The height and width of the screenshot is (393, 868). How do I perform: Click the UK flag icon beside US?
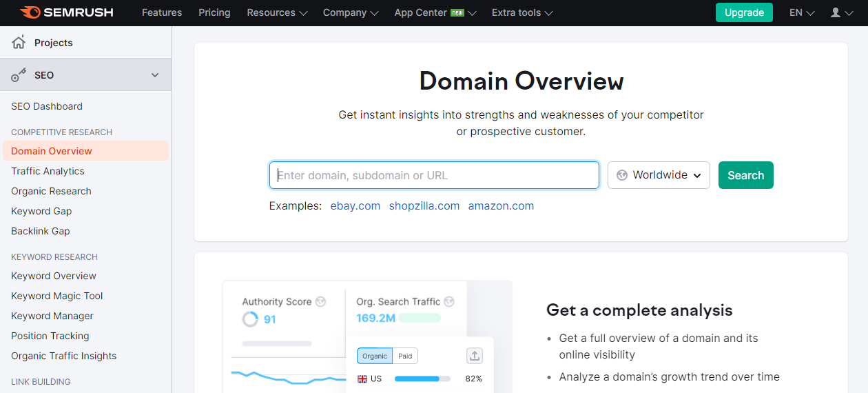click(x=362, y=379)
